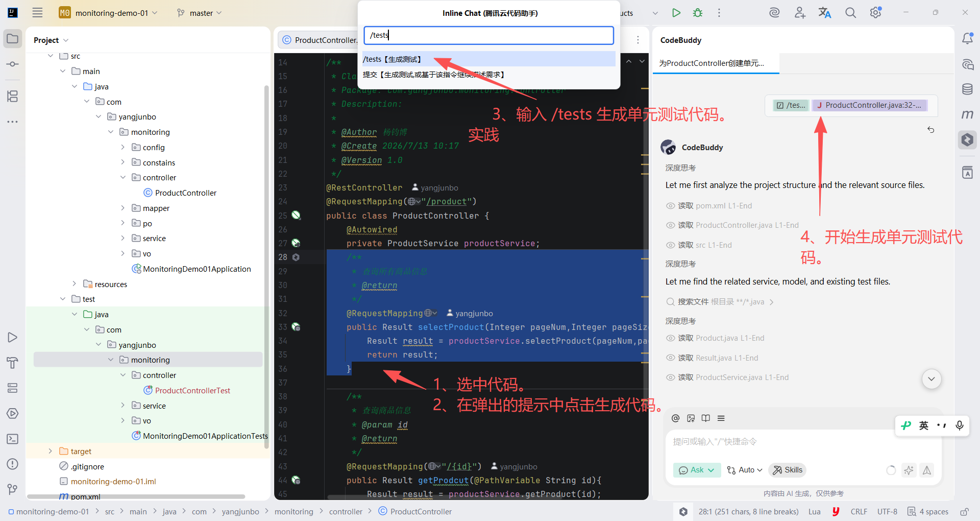Select the /tests【生成测试】 suggestion
The width and height of the screenshot is (980, 521).
[x=488, y=59]
